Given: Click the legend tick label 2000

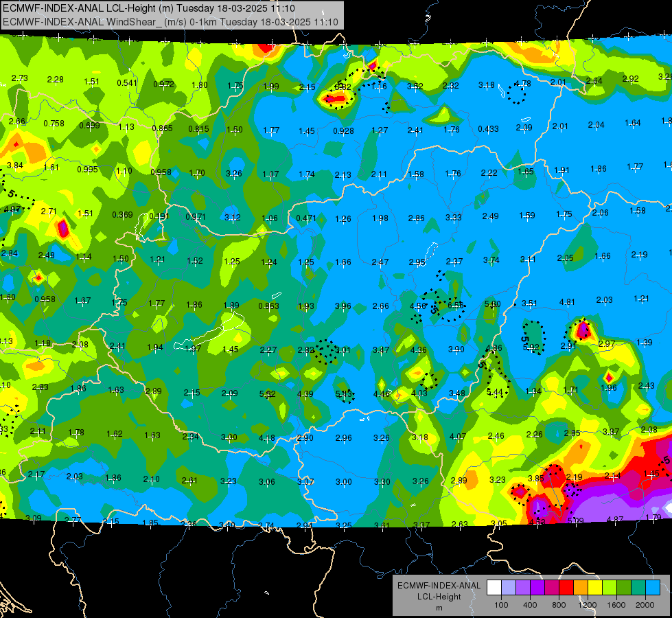Looking at the screenshot, I should [x=645, y=605].
